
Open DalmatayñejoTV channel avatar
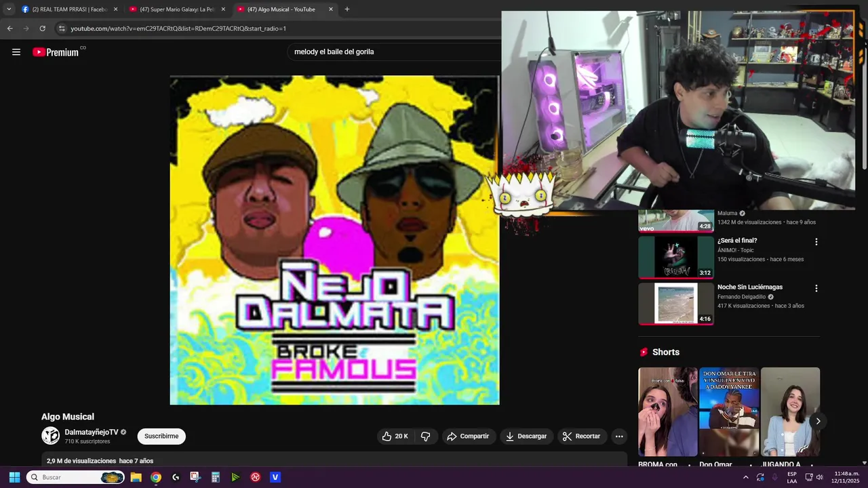pos(51,436)
